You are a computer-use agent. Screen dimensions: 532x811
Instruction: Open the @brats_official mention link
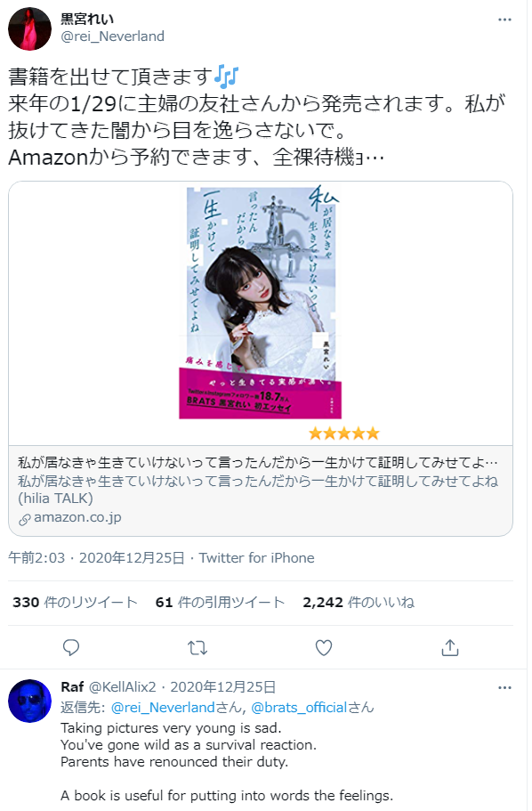(299, 708)
